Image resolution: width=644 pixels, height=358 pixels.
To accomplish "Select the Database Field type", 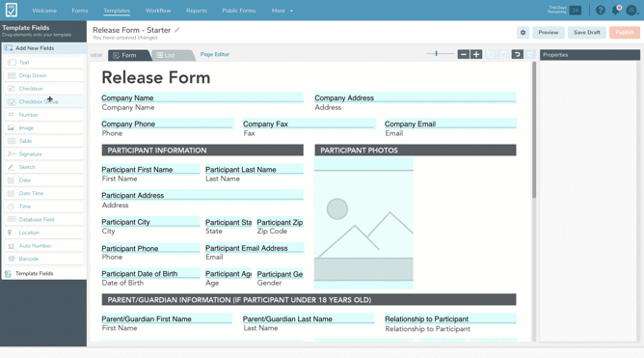I will click(44, 219).
